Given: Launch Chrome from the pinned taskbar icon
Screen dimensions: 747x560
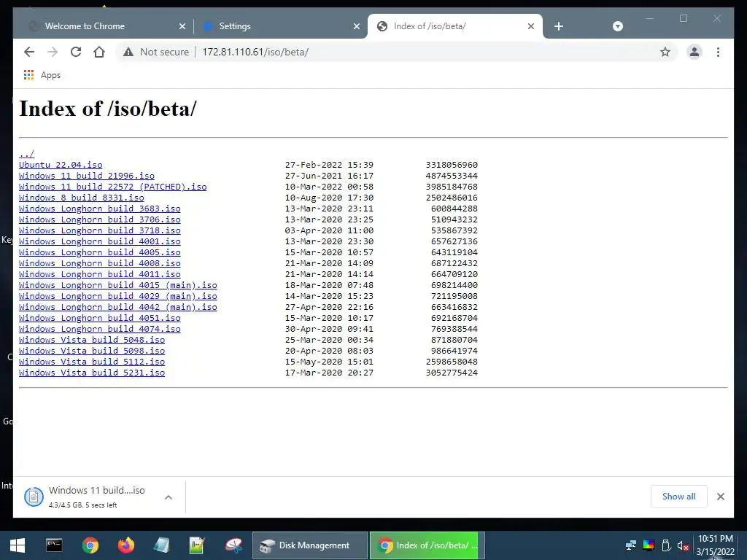Looking at the screenshot, I should click(90, 545).
